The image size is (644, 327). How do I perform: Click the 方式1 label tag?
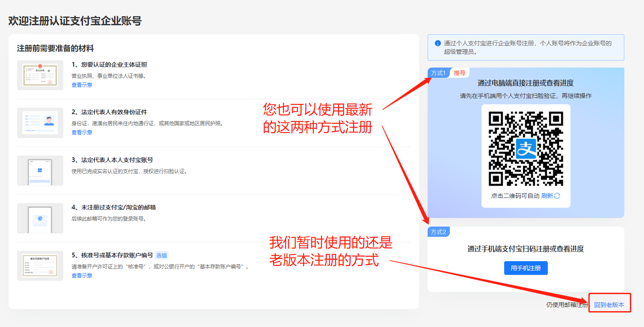point(438,73)
